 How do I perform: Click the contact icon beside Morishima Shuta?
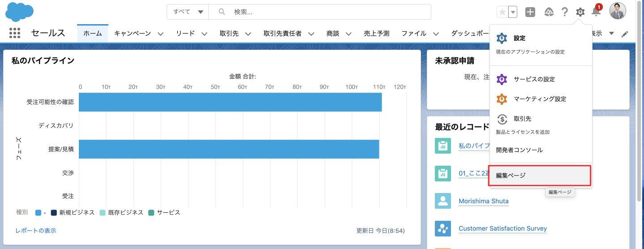point(443,201)
